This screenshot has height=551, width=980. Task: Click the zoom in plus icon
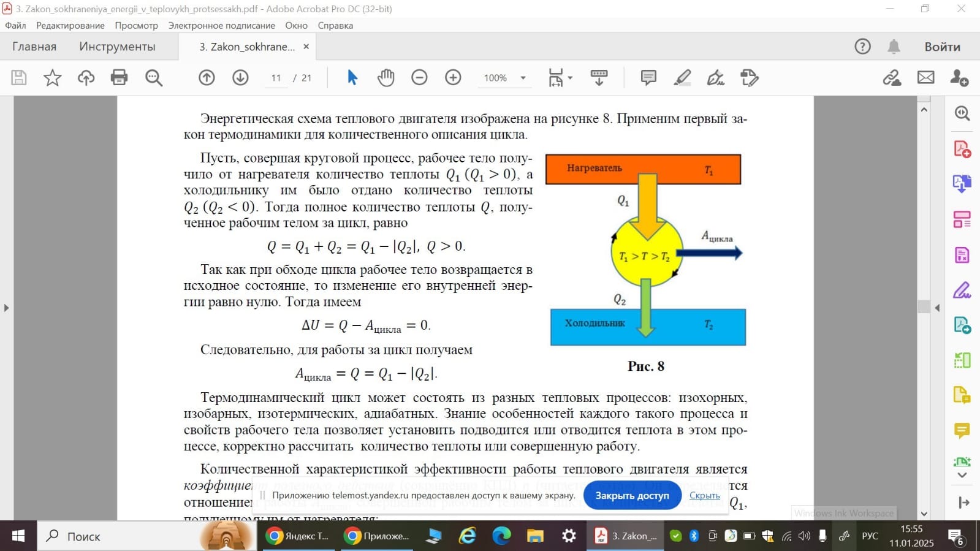453,78
